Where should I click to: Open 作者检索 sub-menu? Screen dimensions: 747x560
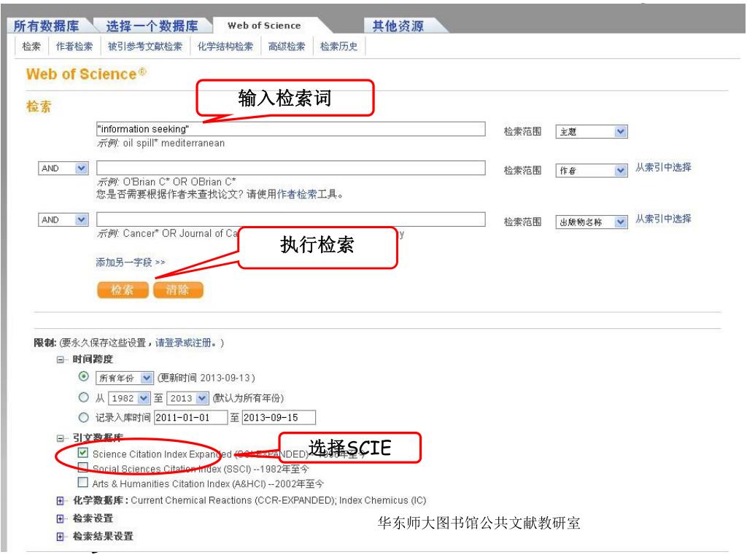(x=74, y=46)
